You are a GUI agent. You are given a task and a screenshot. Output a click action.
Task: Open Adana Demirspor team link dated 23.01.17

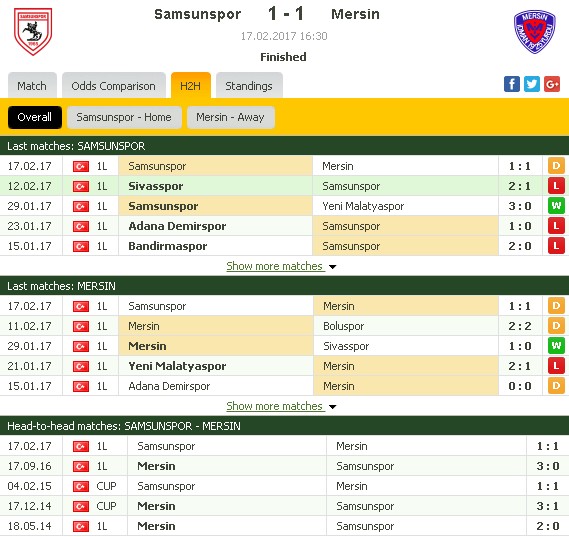pyautogui.click(x=177, y=226)
